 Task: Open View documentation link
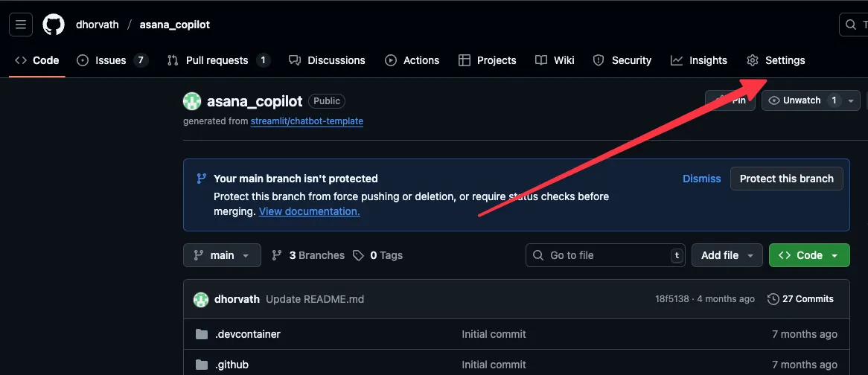tap(310, 211)
